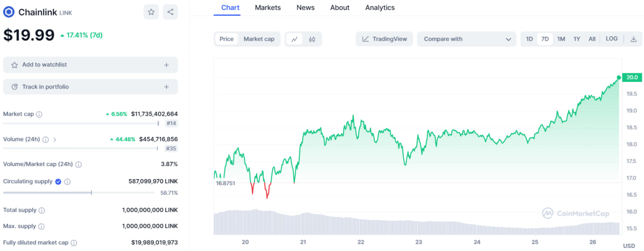Click plus icon on Track in portfolio
The image size is (644, 251).
pyautogui.click(x=167, y=87)
